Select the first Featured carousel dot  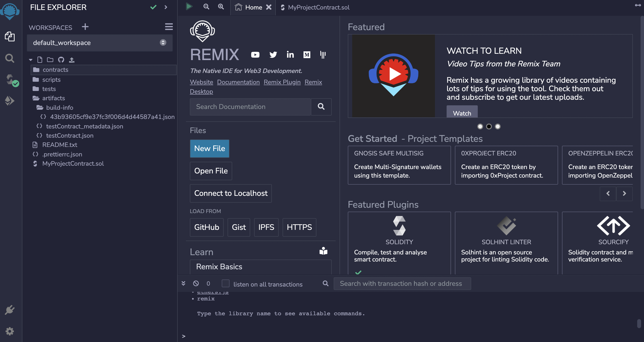tap(480, 126)
